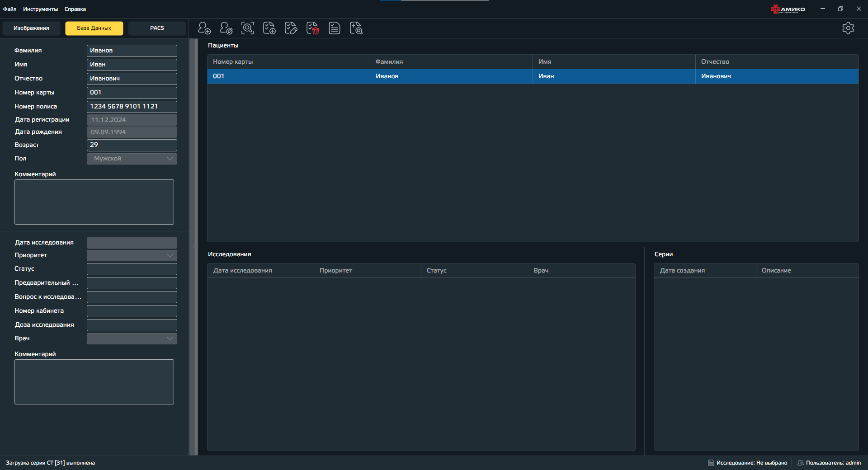Click the study Комментарий text area
The image size is (868, 470).
click(x=94, y=382)
